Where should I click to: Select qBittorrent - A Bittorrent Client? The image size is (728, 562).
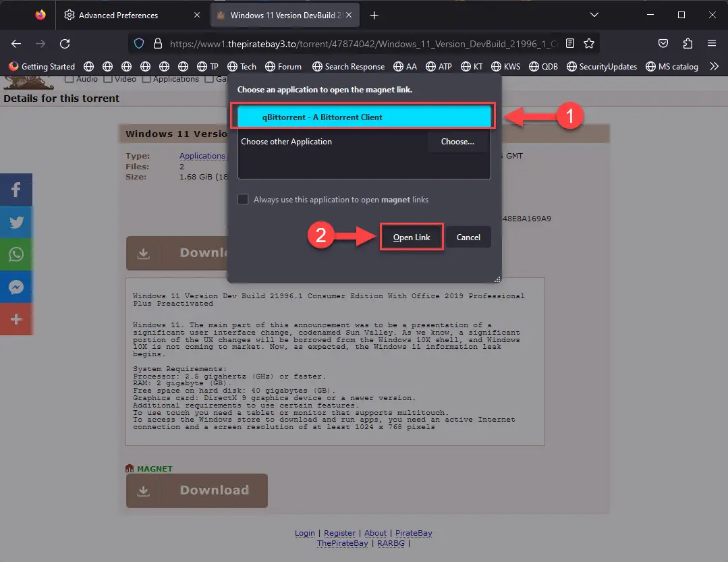[x=364, y=117]
